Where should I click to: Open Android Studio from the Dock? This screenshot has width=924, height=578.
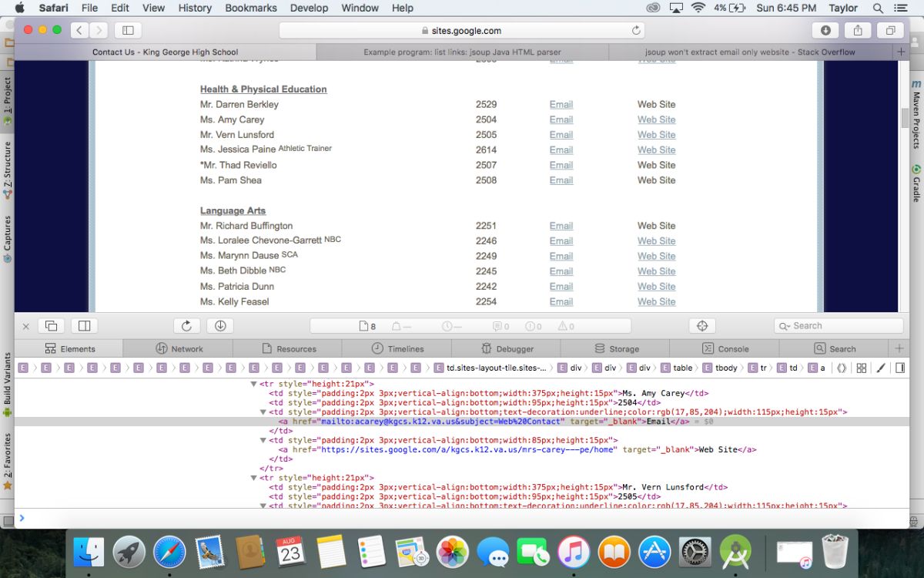click(735, 552)
